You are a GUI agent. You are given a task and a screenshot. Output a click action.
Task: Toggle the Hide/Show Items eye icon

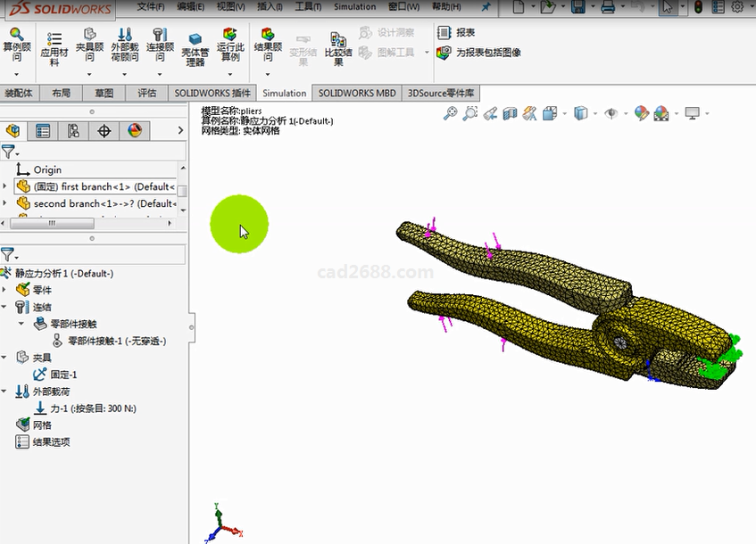coord(611,113)
